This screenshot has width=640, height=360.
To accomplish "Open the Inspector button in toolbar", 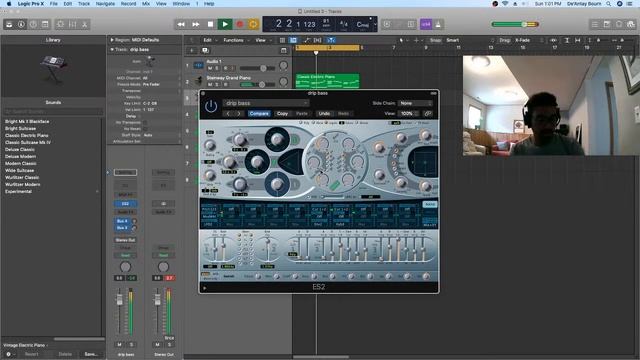I will [21, 24].
